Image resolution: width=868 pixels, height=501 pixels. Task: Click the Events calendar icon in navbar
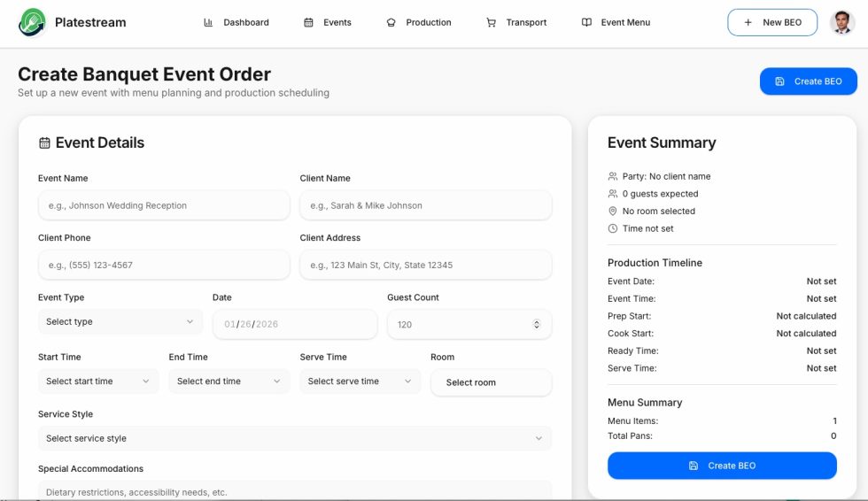(308, 23)
